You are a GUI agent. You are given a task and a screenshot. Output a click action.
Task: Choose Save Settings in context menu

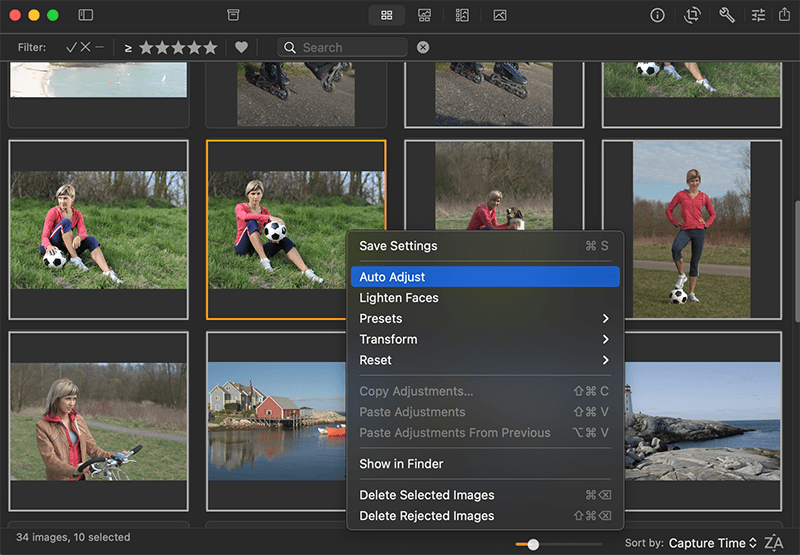[485, 246]
